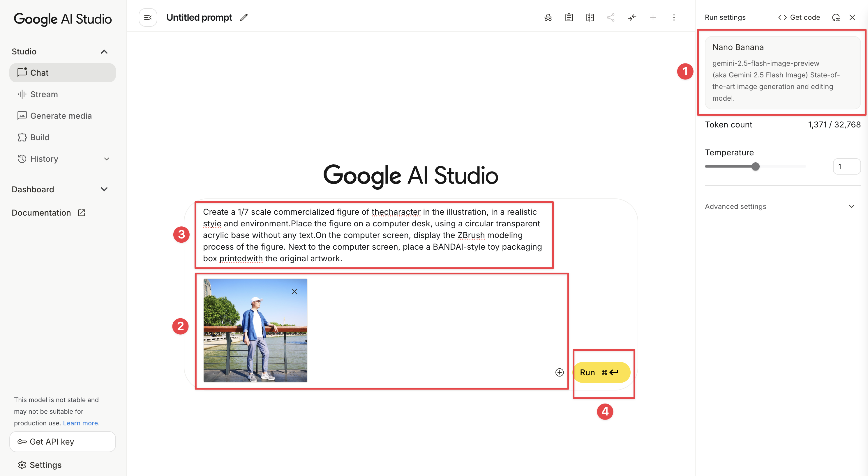The height and width of the screenshot is (476, 868).
Task: Click the collapse arrows toolbar icon
Action: pos(632,17)
